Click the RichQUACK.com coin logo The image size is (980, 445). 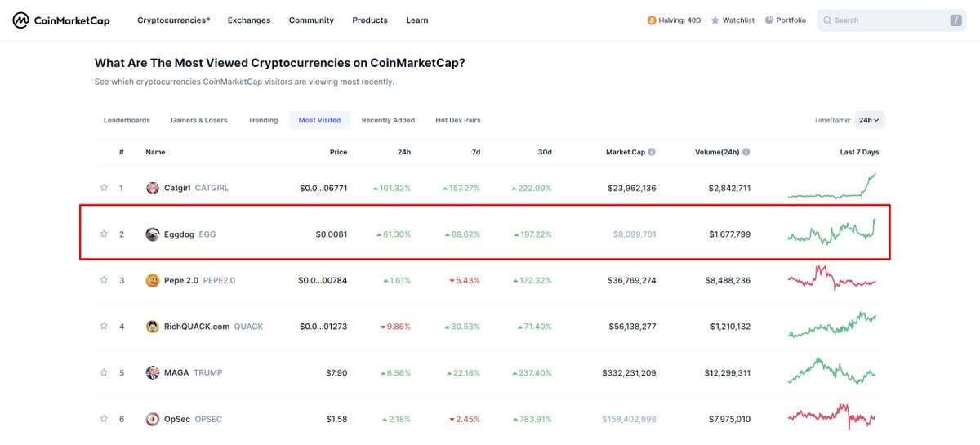click(153, 327)
